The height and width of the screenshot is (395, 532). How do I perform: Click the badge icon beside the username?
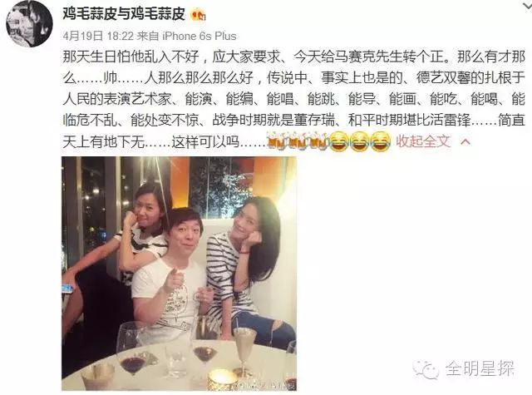point(199,15)
